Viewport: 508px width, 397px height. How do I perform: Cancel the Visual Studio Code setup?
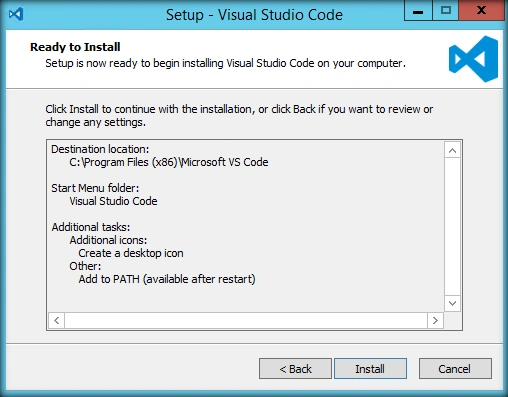click(x=455, y=369)
